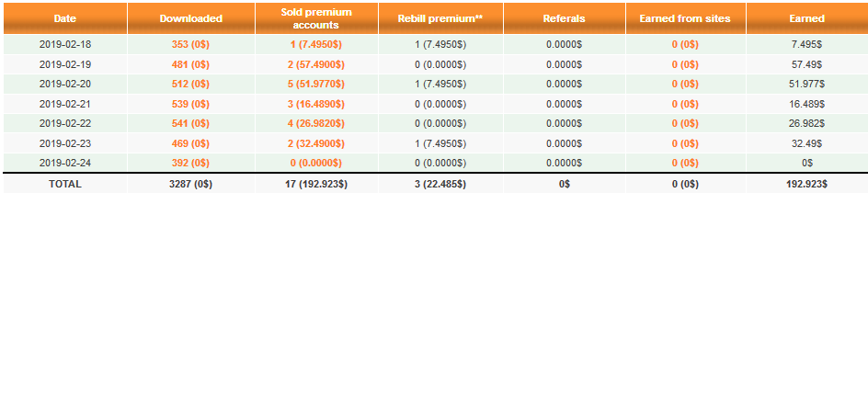The width and height of the screenshot is (868, 397).
Task: Open the 1 (7.4950$) sold premium link
Action: pyautogui.click(x=316, y=44)
